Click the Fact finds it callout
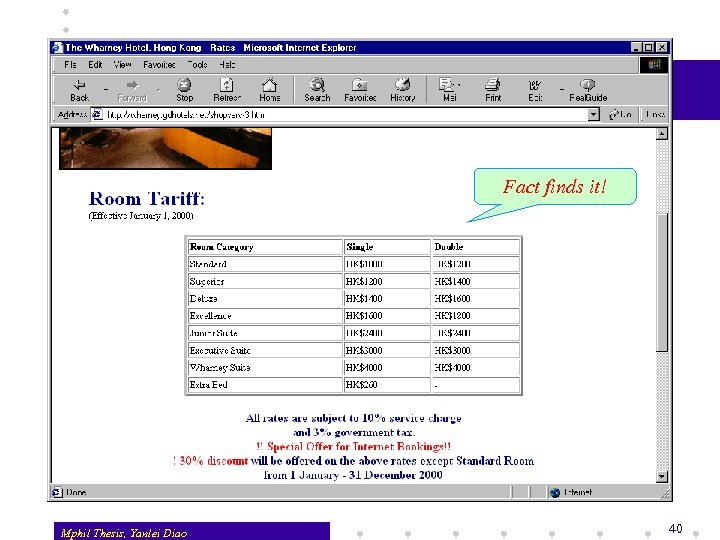 pyautogui.click(x=555, y=186)
